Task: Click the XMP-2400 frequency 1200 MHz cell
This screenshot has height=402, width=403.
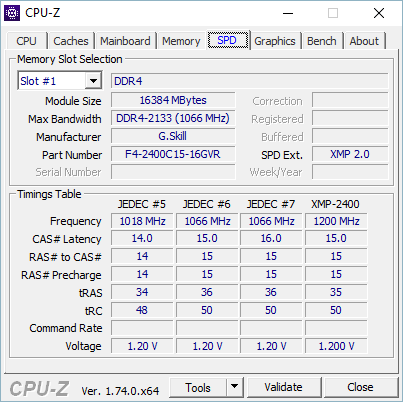Action: [336, 221]
